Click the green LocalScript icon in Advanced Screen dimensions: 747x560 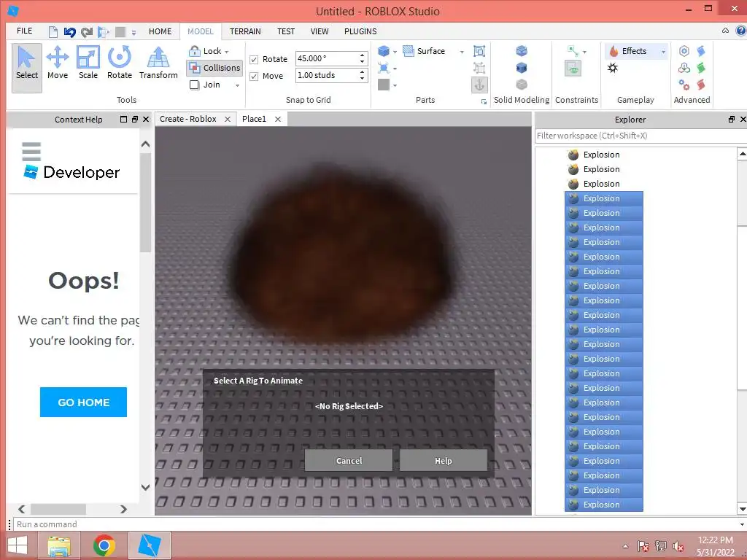[x=701, y=68]
